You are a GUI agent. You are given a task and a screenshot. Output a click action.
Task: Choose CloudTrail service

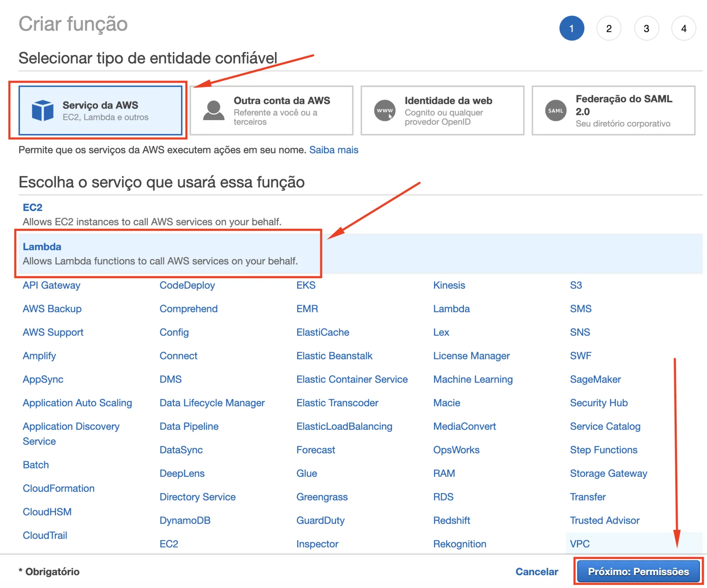[x=45, y=535]
